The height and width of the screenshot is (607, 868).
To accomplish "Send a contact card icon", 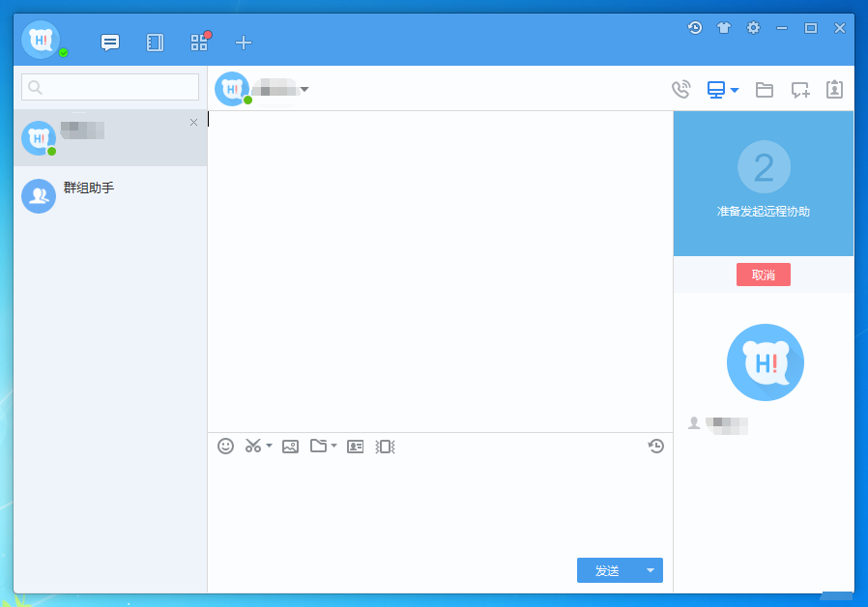I will pos(356,447).
